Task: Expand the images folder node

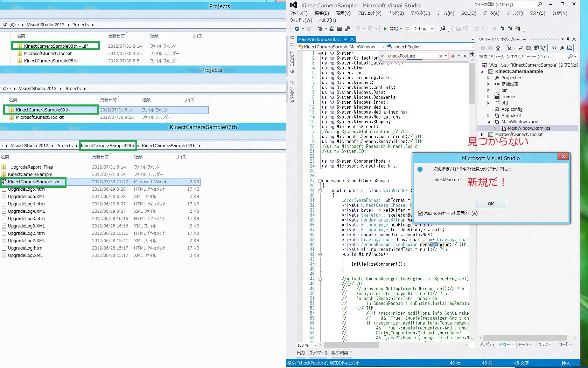Action: pos(489,97)
